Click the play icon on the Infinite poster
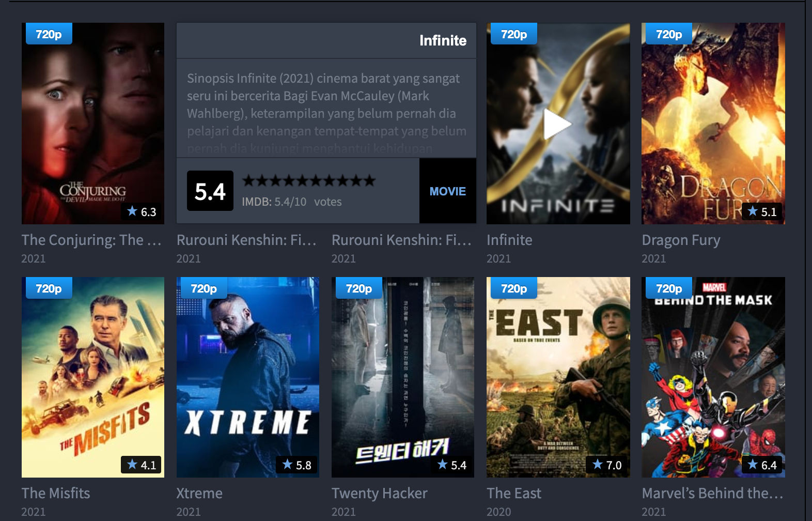The height and width of the screenshot is (521, 812). pos(557,124)
